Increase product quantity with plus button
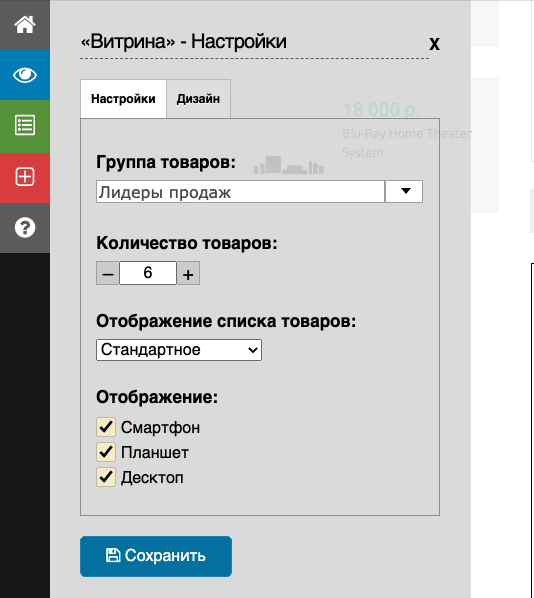The width and height of the screenshot is (534, 598). (x=188, y=273)
